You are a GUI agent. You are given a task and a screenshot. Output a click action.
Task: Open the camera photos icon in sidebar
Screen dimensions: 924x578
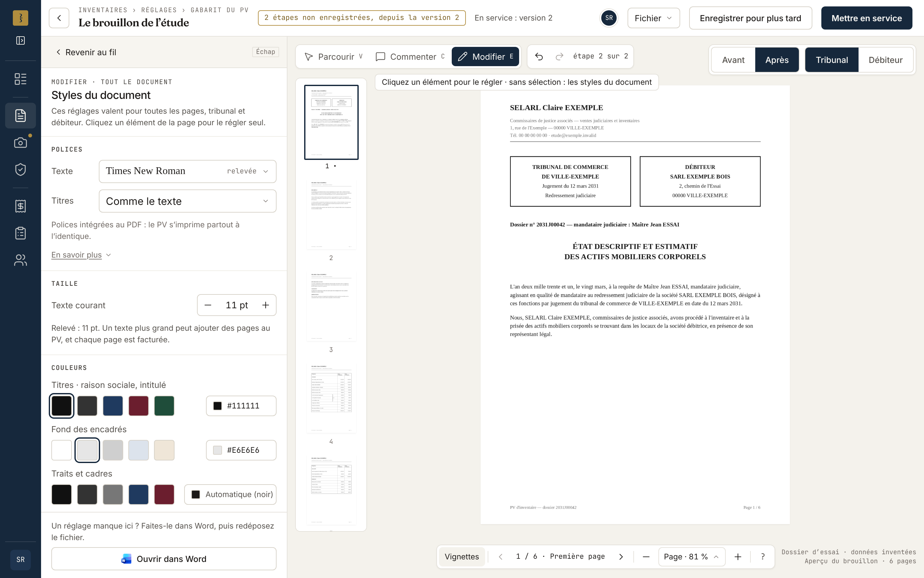coord(21,143)
